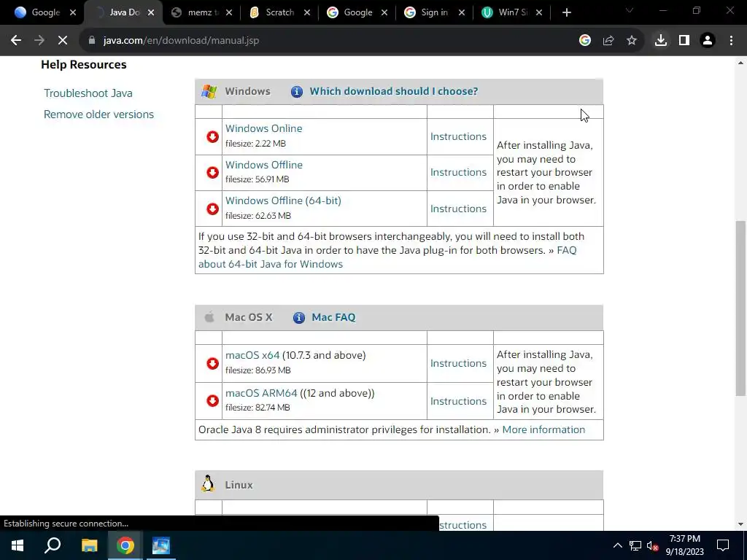Click the share page icon
This screenshot has height=560, width=747.
coord(608,41)
